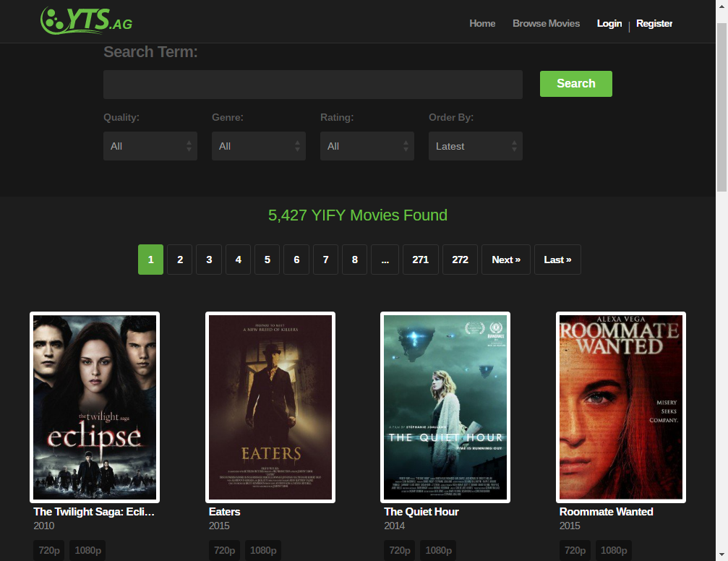Open the Quality dropdown
Screen dimensions: 728x561
click(x=150, y=146)
